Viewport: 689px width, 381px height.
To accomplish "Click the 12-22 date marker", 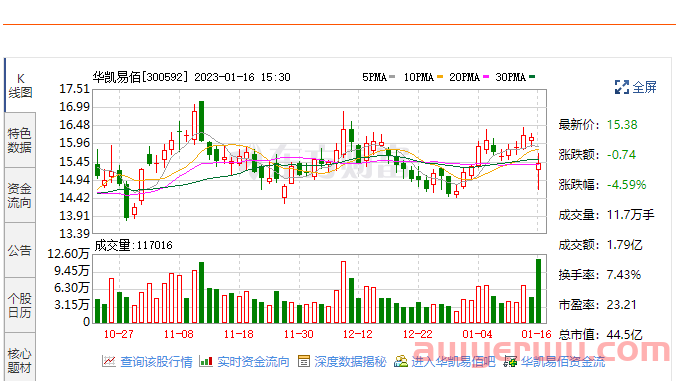I will (418, 334).
